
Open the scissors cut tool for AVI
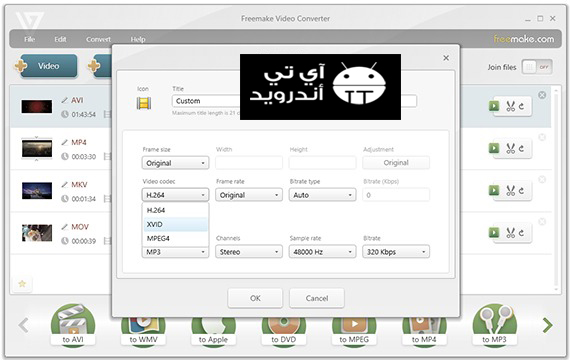point(510,106)
